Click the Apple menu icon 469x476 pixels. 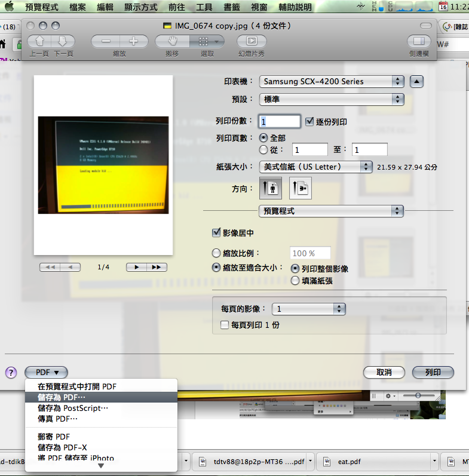10,7
